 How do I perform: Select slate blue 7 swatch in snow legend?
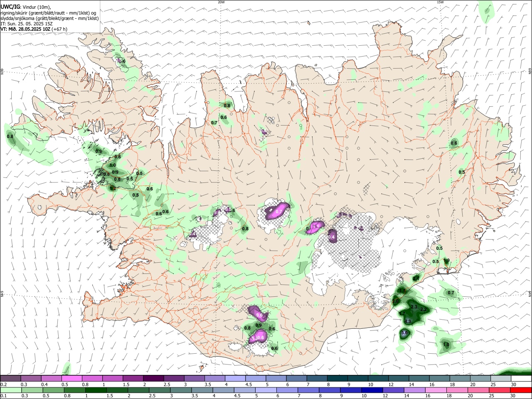[317, 378]
